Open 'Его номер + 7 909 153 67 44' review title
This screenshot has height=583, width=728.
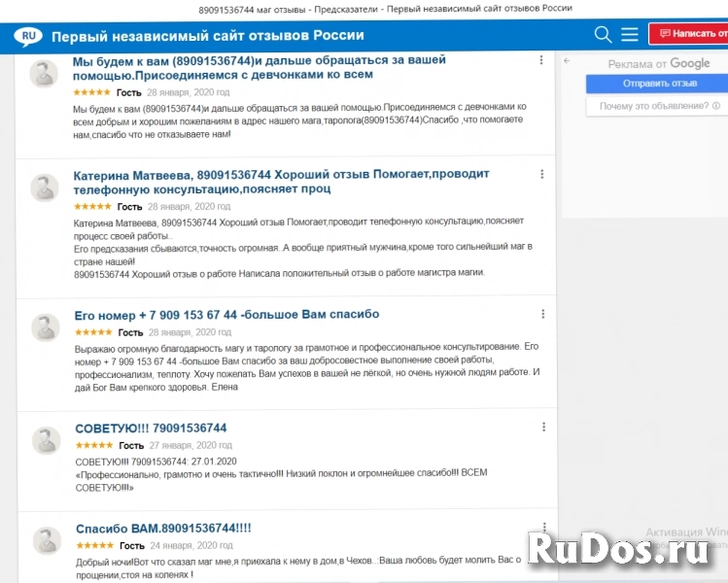click(x=226, y=315)
